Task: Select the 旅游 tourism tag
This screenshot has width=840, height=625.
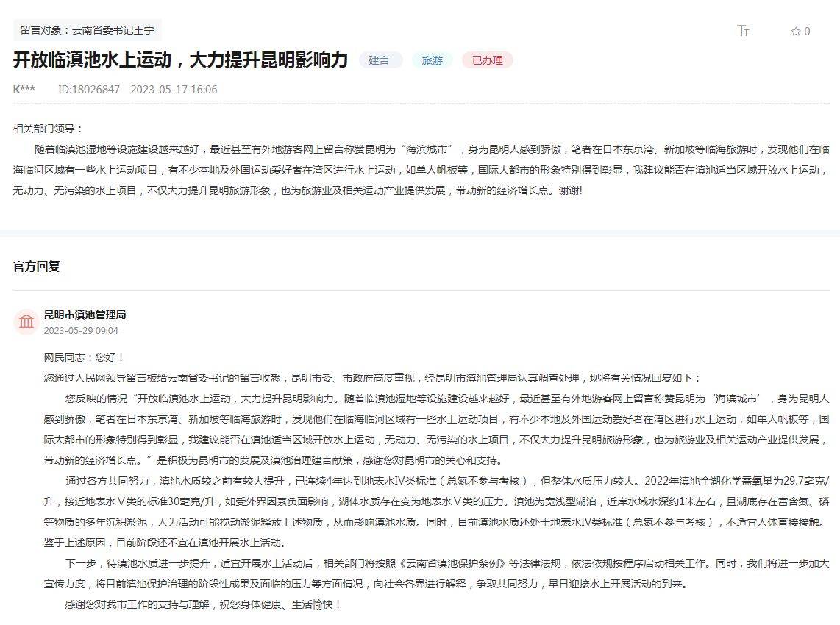Action: tap(433, 60)
